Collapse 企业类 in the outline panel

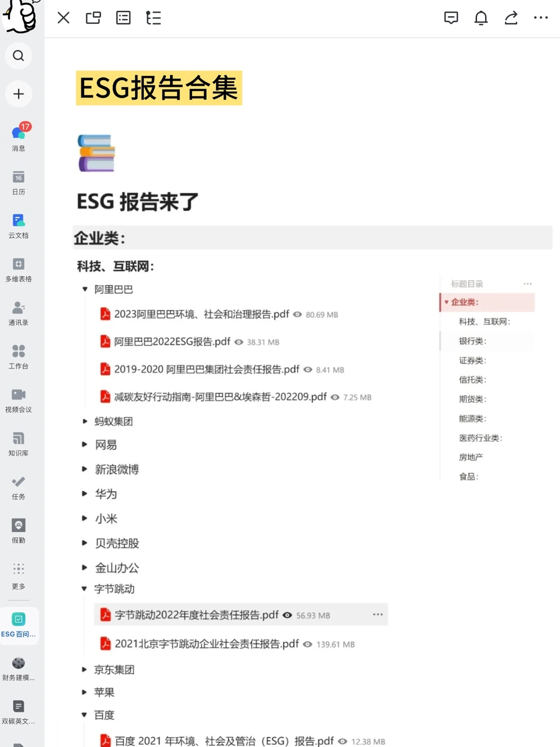click(446, 302)
